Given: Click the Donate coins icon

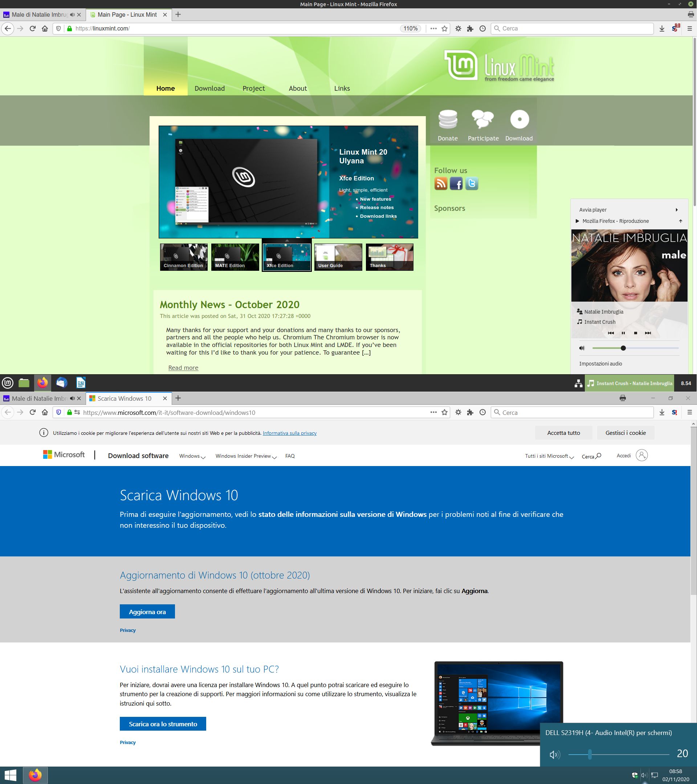Looking at the screenshot, I should click(x=448, y=119).
